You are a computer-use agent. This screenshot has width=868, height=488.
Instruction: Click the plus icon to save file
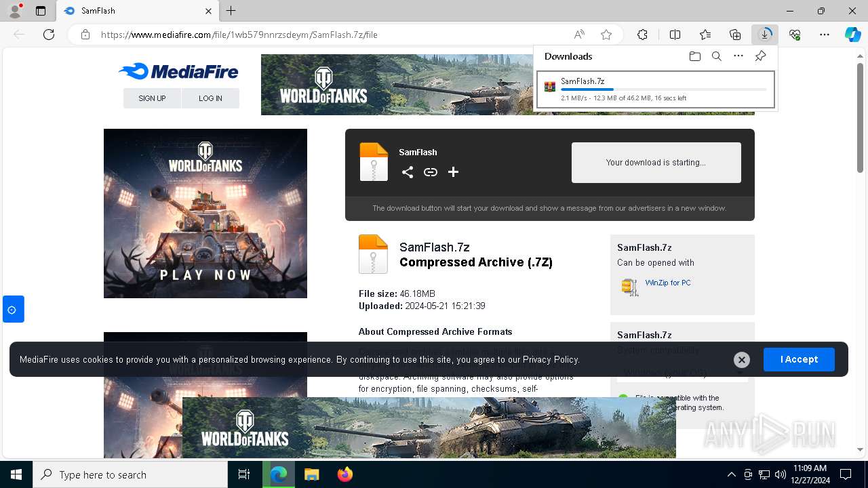(x=453, y=172)
